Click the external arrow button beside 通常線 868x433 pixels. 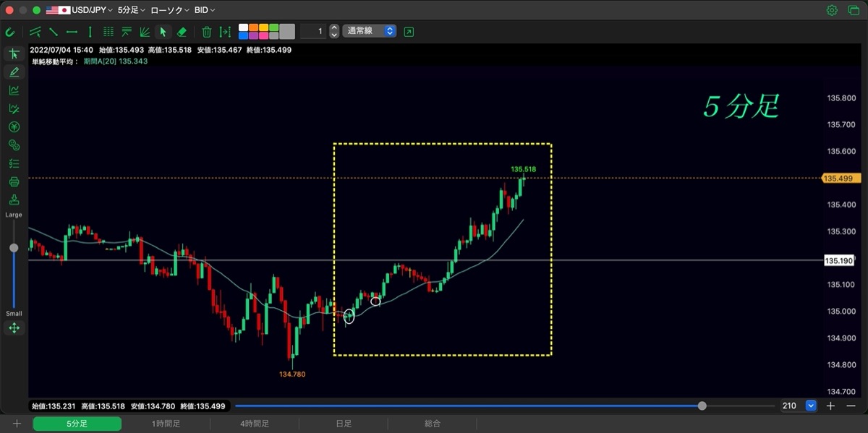click(x=409, y=32)
